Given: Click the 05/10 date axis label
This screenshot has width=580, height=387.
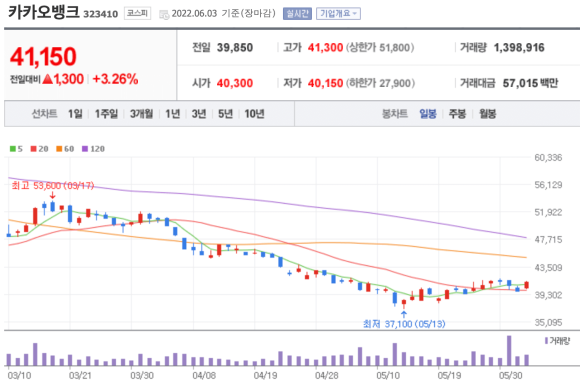Looking at the screenshot, I should tap(388, 376).
